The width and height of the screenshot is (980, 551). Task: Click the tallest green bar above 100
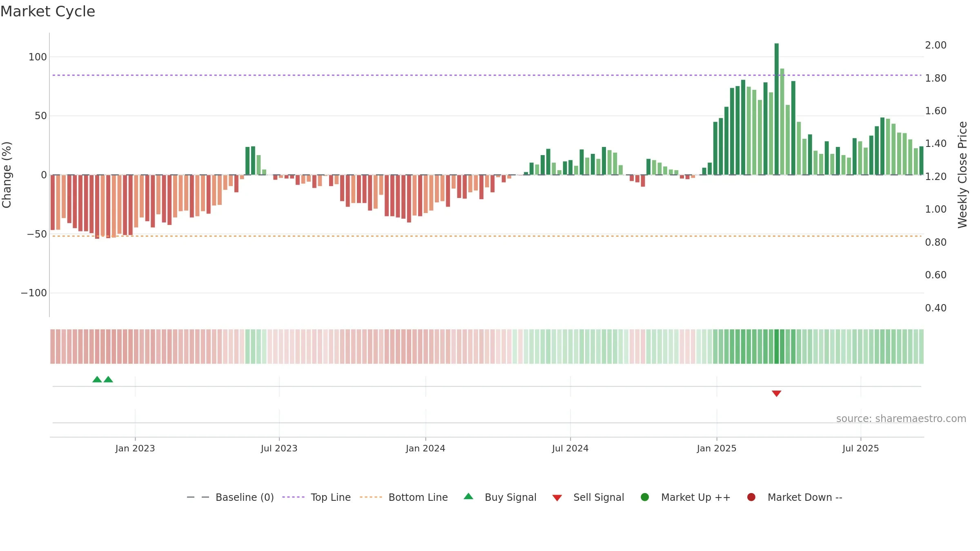(777, 109)
